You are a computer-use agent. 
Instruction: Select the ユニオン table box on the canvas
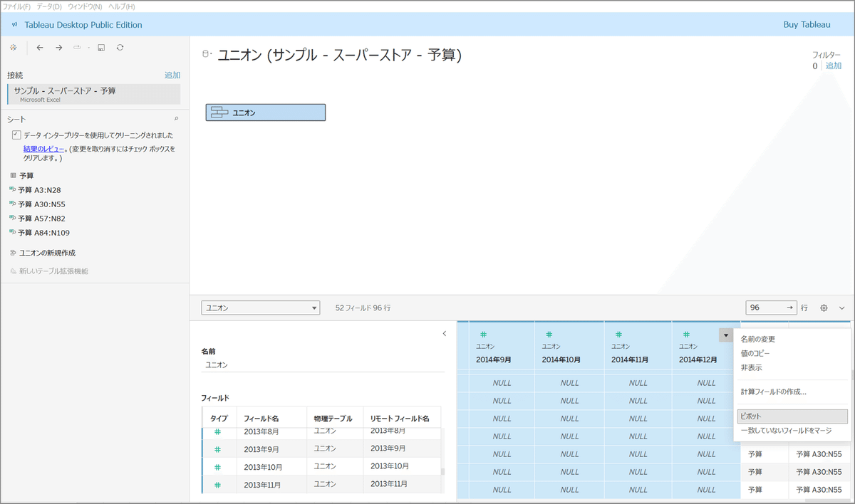[266, 112]
